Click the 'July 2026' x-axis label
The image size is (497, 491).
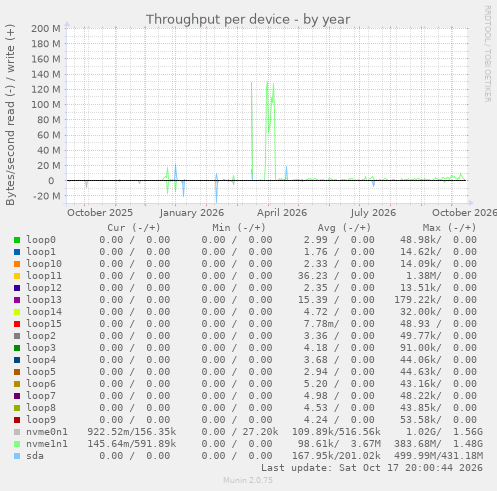373,213
